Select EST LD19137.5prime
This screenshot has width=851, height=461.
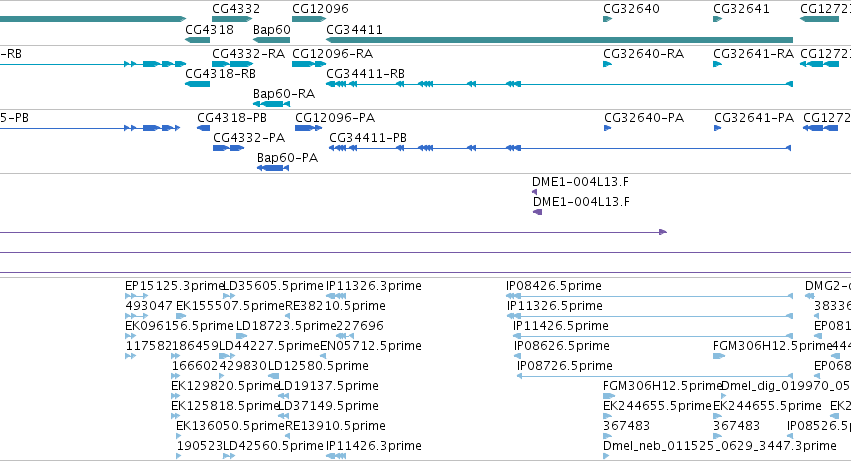328,387
